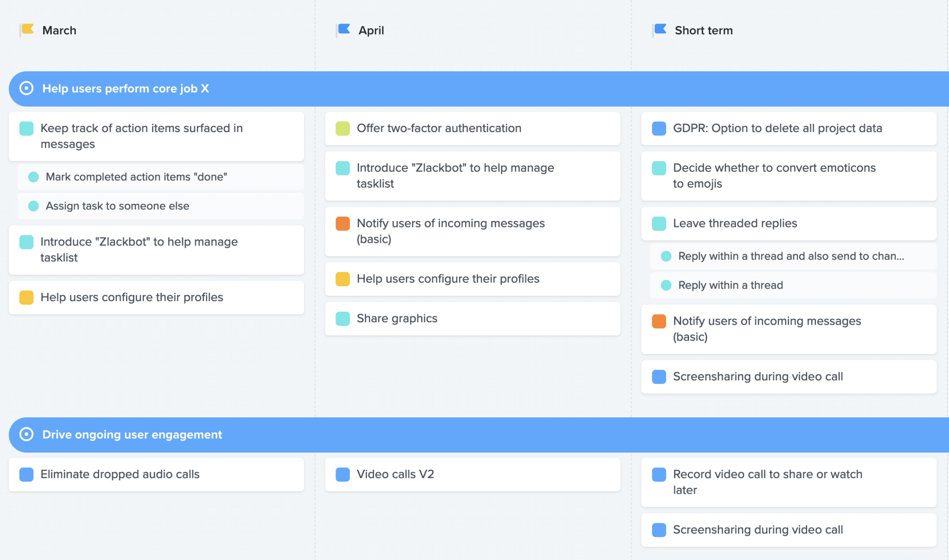This screenshot has height=560, width=949.
Task: Toggle the bullet on 'Reply within a thread'
Action: pyautogui.click(x=666, y=285)
